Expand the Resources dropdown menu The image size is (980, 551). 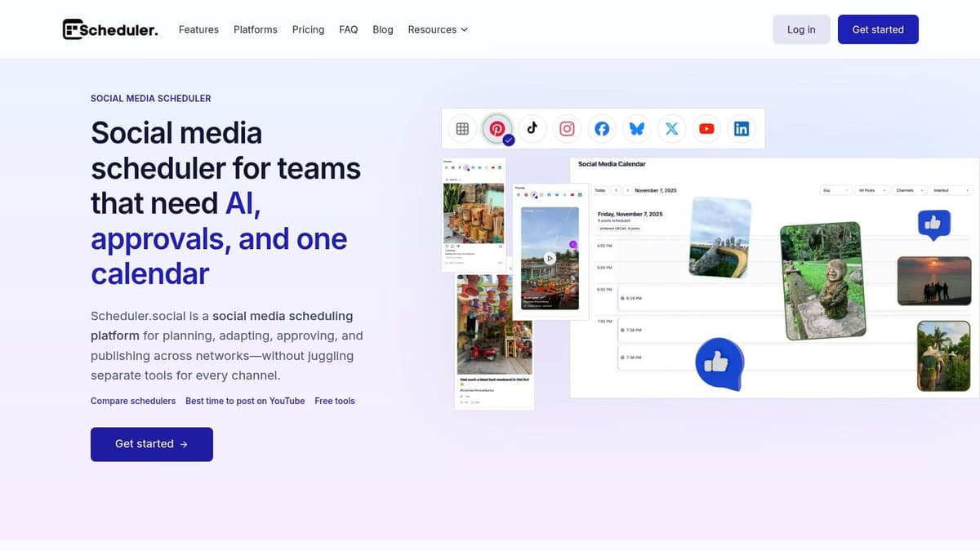[x=438, y=29]
